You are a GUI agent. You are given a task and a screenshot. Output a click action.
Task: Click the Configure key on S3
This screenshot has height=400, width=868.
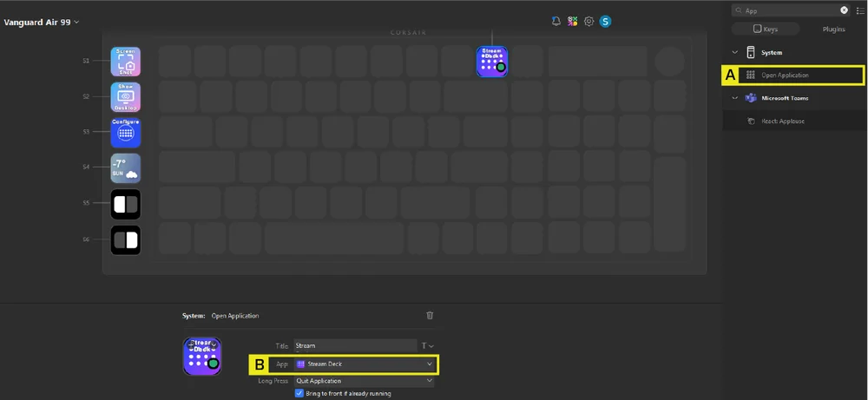tap(126, 133)
